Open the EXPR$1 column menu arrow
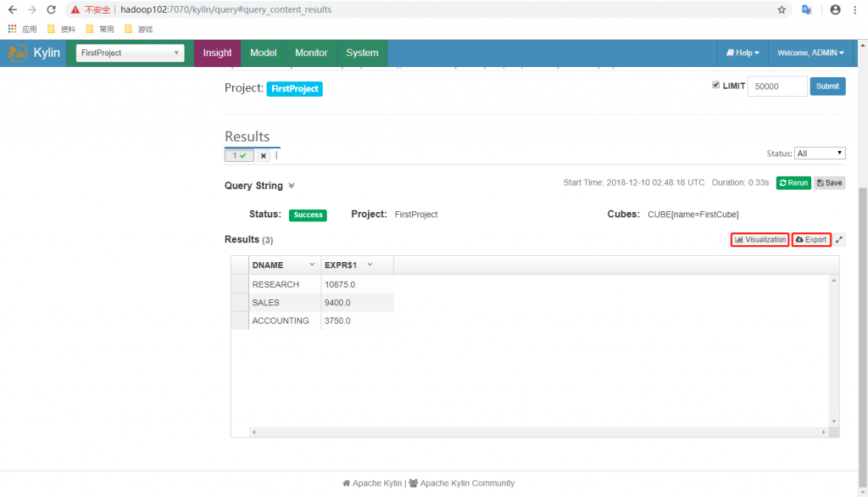This screenshot has height=497, width=868. 370,265
